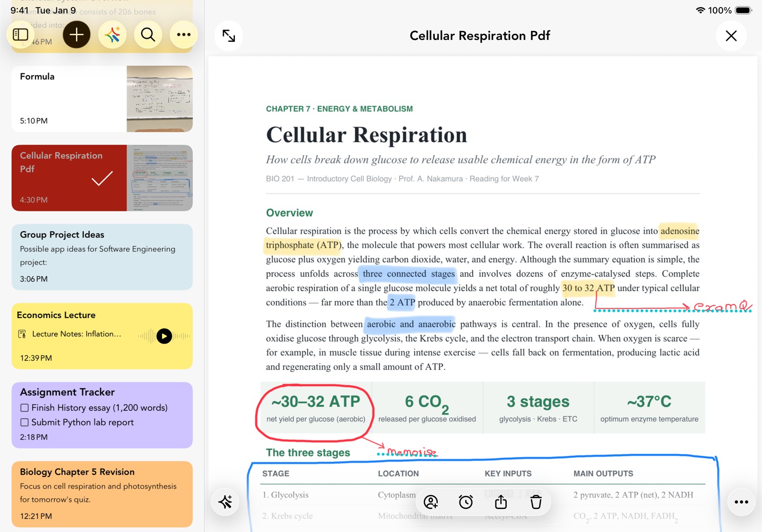Tap the Cellular Respiration Pdf title
Screen dimensions: 762x532
(480, 36)
